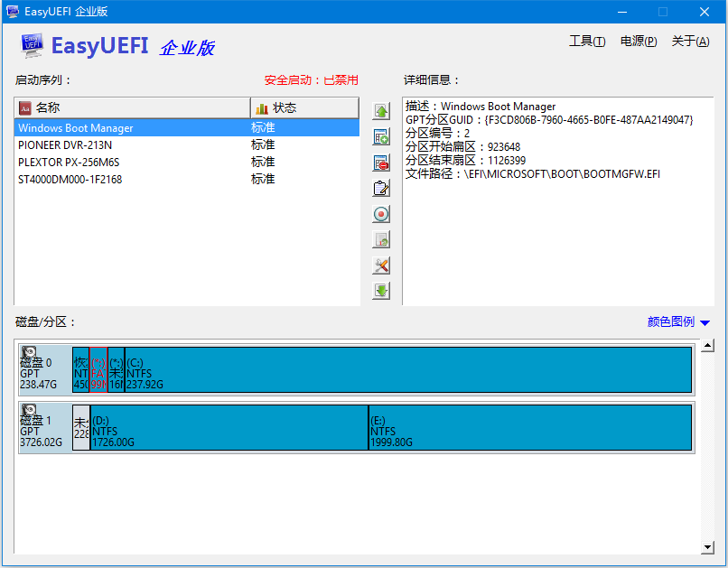Screen dimensions: 728x568
Task: Click the Disk 1 hard drive icon
Action: pos(29,410)
